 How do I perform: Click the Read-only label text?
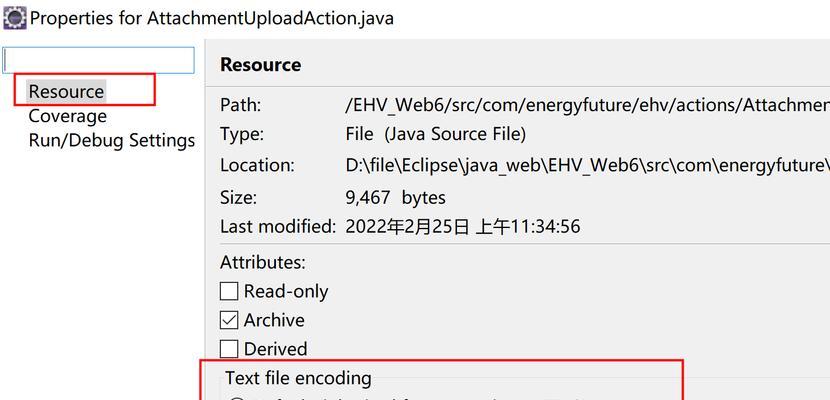pyautogui.click(x=286, y=291)
